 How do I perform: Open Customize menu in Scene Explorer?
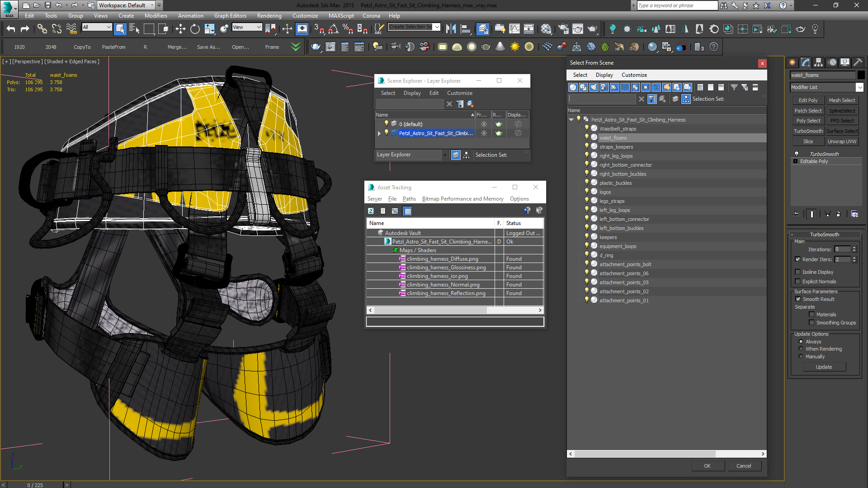pos(459,93)
